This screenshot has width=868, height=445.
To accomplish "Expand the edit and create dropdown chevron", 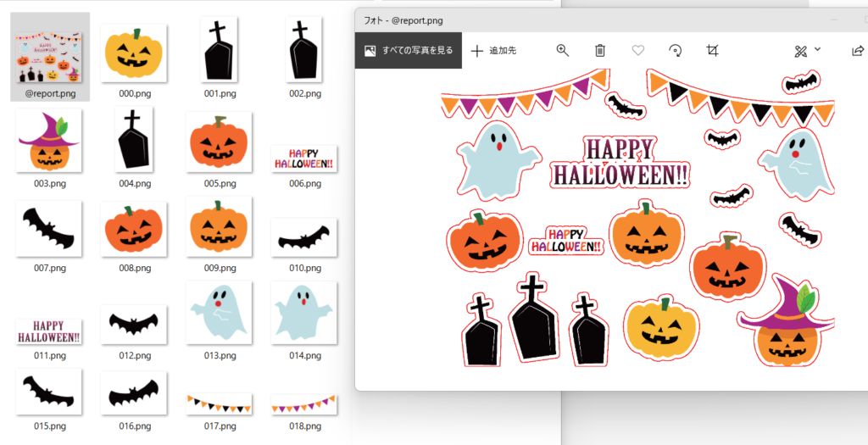I will tap(818, 49).
